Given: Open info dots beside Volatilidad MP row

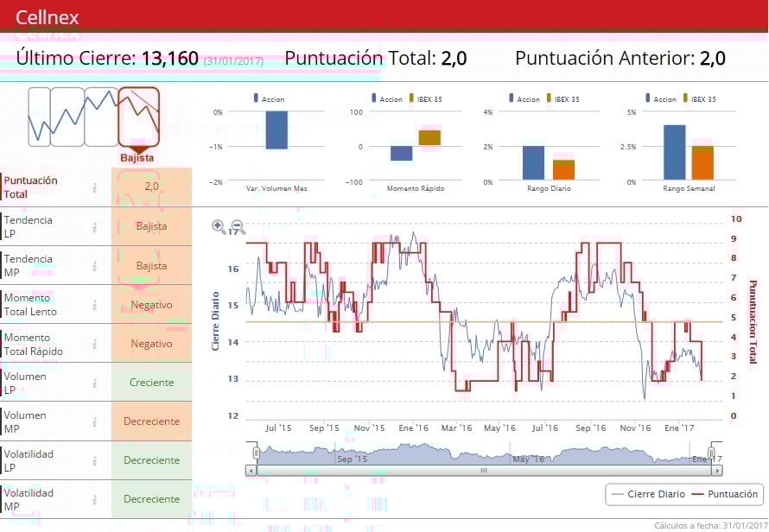Looking at the screenshot, I should [x=95, y=500].
